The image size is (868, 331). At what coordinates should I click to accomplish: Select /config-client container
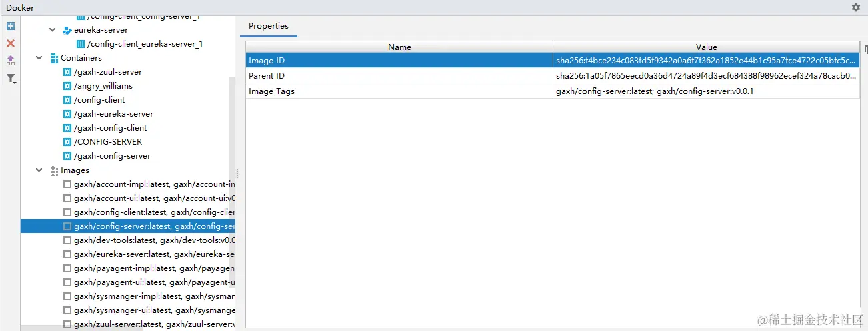point(99,100)
